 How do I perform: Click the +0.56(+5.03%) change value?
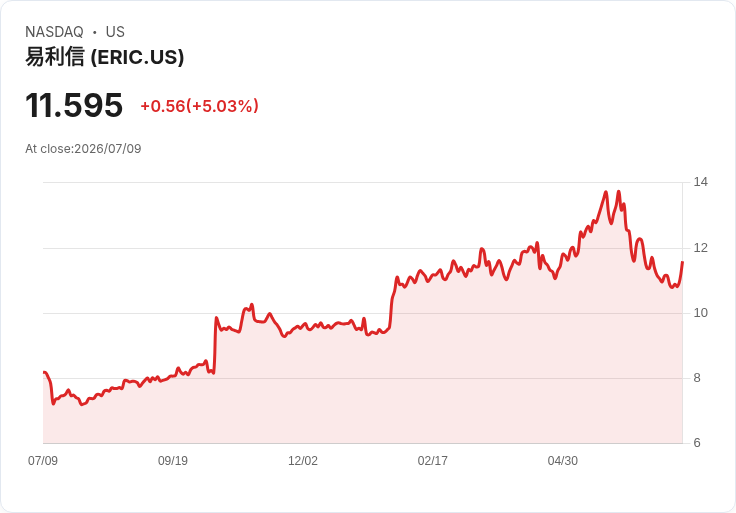pos(199,106)
